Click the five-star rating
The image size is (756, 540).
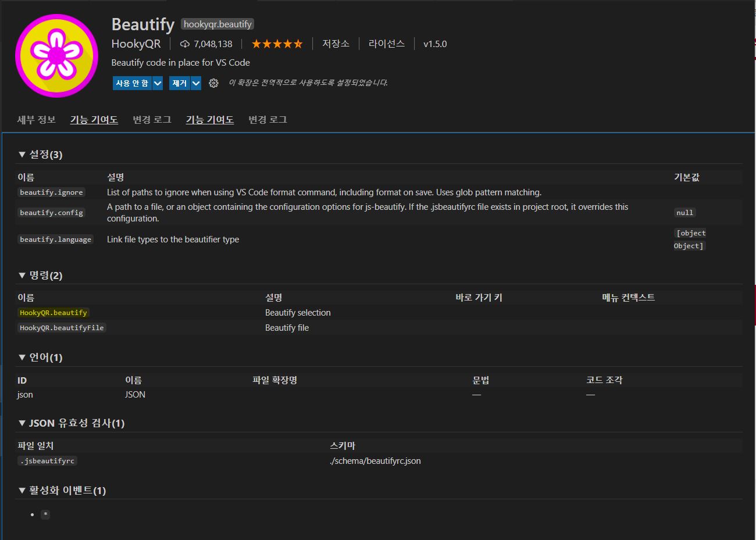point(277,44)
